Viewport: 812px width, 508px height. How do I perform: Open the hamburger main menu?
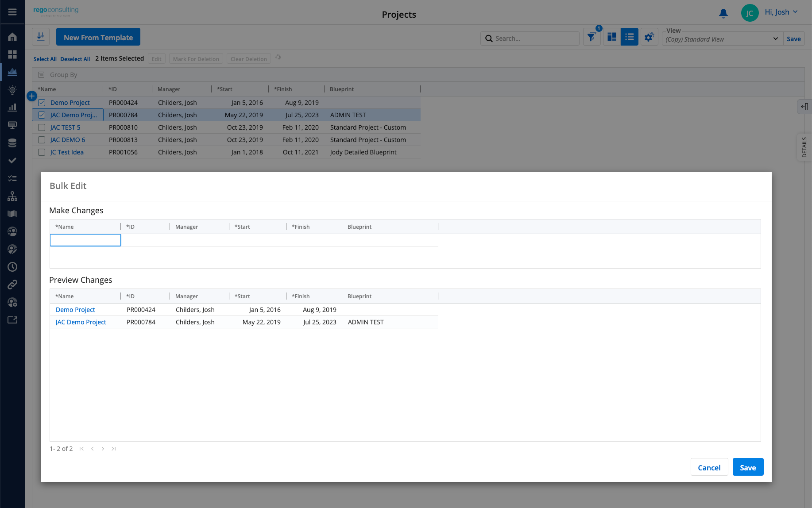click(x=12, y=12)
